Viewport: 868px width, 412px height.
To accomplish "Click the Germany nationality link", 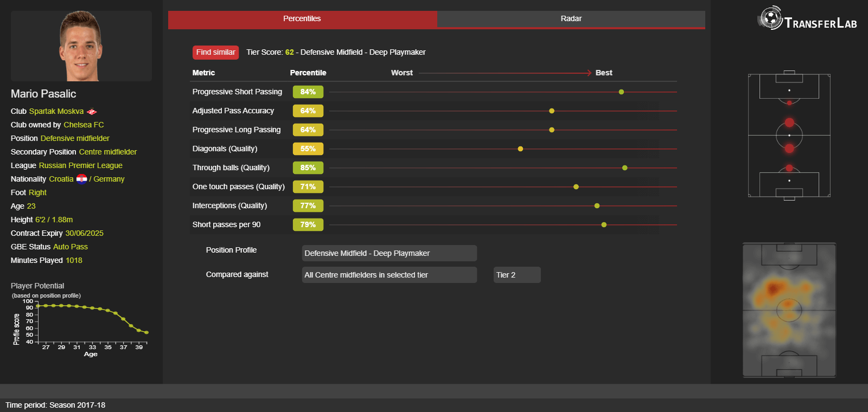I will coord(109,179).
